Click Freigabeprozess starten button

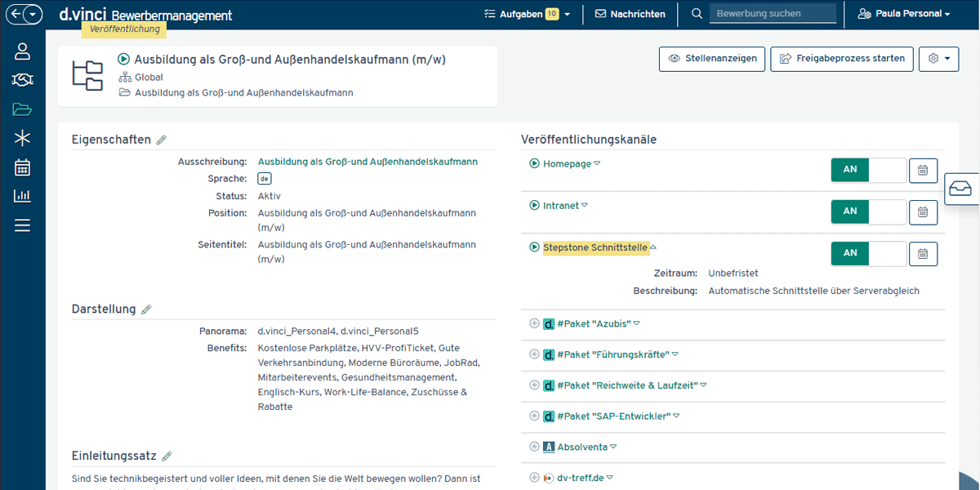(842, 59)
